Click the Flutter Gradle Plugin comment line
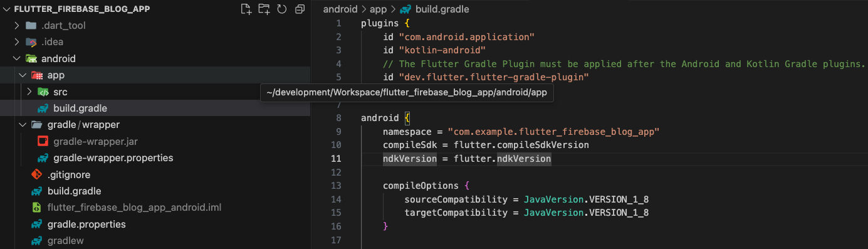 coord(624,64)
